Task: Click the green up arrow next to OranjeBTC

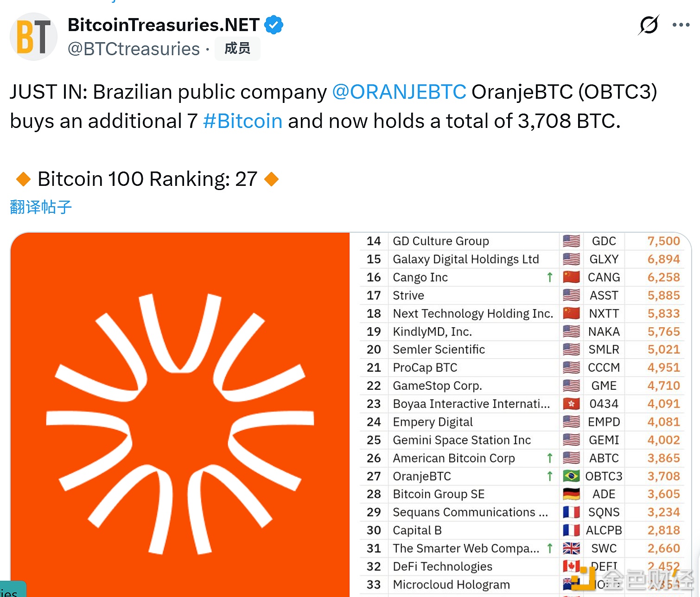Action: pos(550,476)
